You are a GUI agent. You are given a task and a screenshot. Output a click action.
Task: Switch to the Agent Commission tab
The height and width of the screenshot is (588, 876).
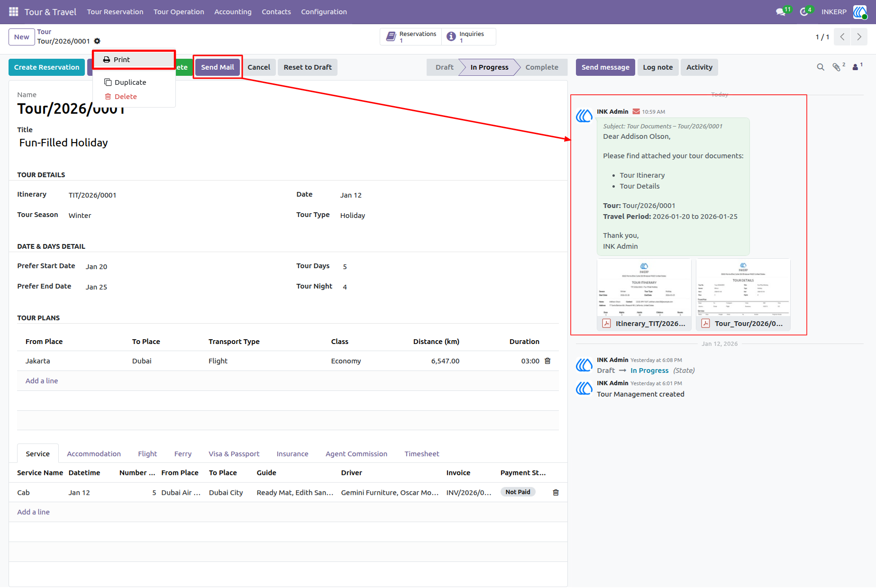click(356, 454)
